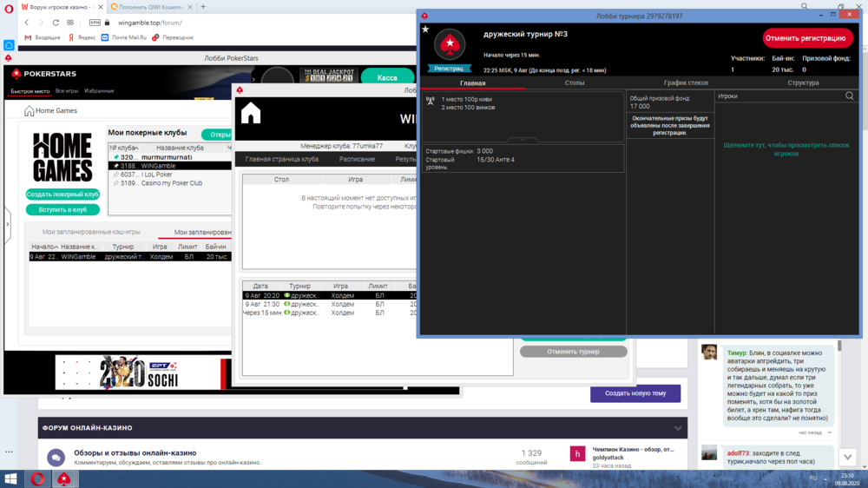Toggle the pin next to Casino.my Poker Club
This screenshot has height=488, width=868.
point(115,183)
